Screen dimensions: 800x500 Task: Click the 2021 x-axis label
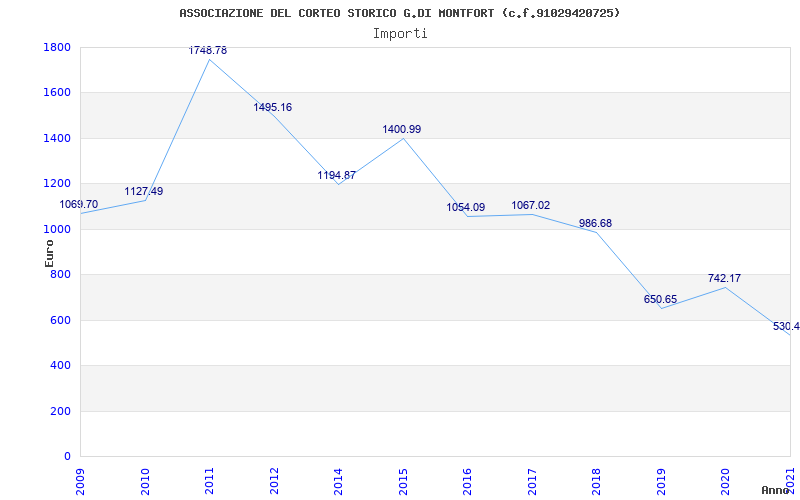coord(790,481)
